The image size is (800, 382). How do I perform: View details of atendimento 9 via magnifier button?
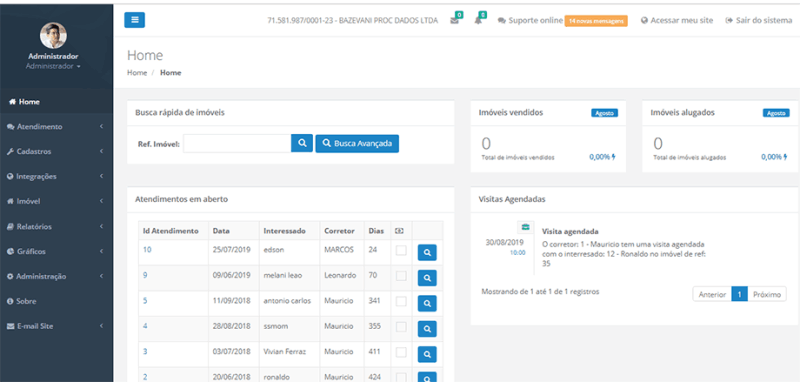(x=427, y=278)
